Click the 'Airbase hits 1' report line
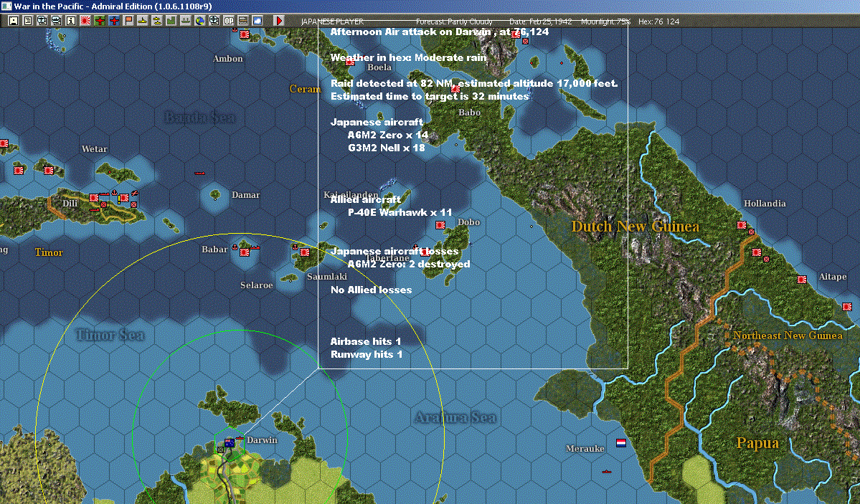Viewport: 860px width, 504px height. 365,342
